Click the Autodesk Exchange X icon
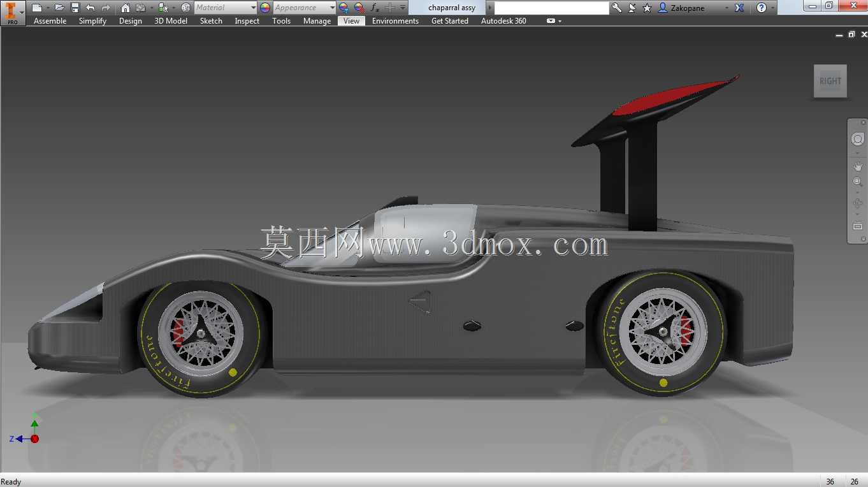This screenshot has height=487, width=868. click(739, 8)
